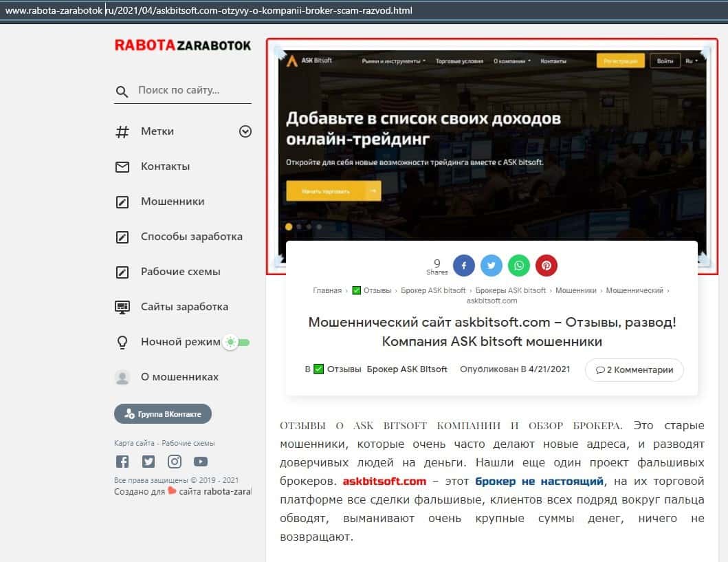The height and width of the screenshot is (562, 728).
Task: Open the YouTube icon in sidebar footer
Action: point(201,462)
